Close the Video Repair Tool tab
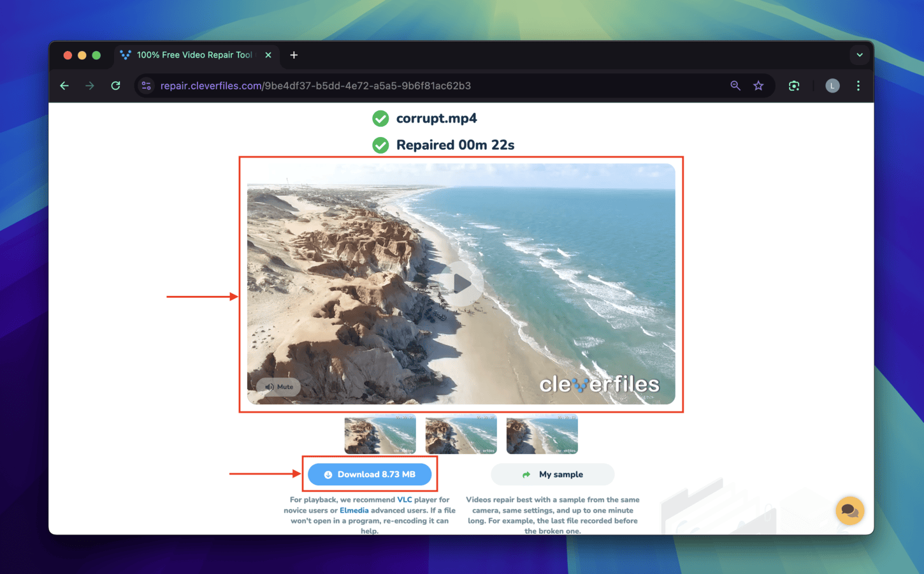 point(268,55)
